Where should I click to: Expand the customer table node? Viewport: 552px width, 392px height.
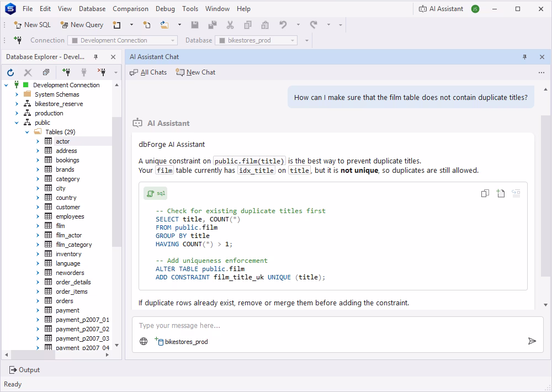click(x=38, y=207)
